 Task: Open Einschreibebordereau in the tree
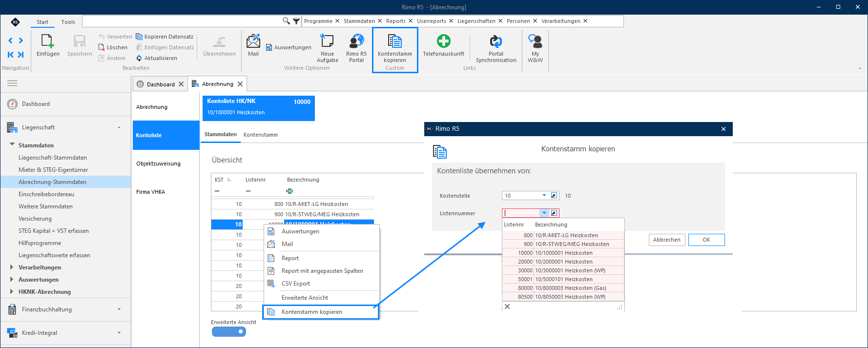46,194
